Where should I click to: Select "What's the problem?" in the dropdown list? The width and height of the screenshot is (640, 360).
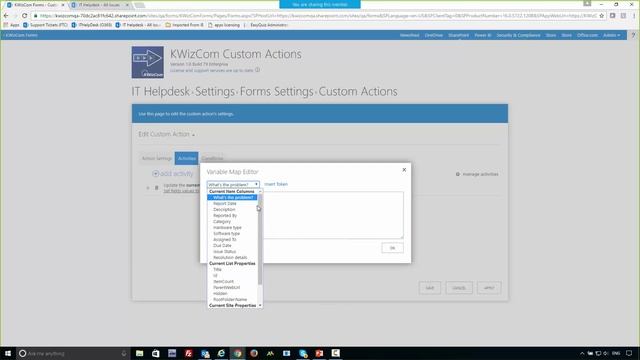(233, 198)
